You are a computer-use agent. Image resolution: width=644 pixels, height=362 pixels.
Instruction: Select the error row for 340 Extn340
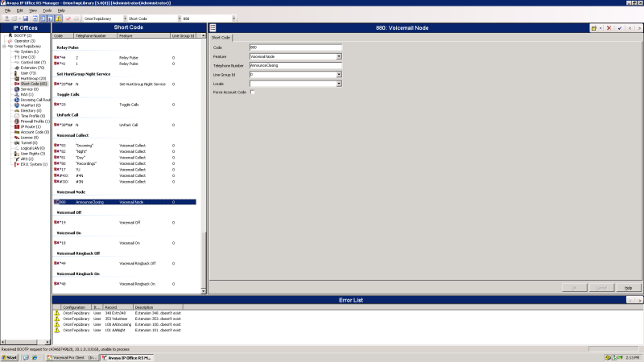coord(118,313)
